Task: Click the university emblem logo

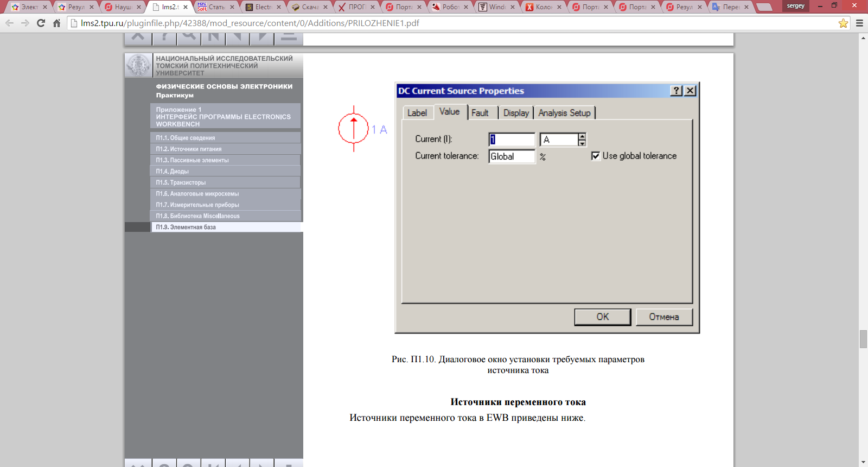Action: pos(138,65)
